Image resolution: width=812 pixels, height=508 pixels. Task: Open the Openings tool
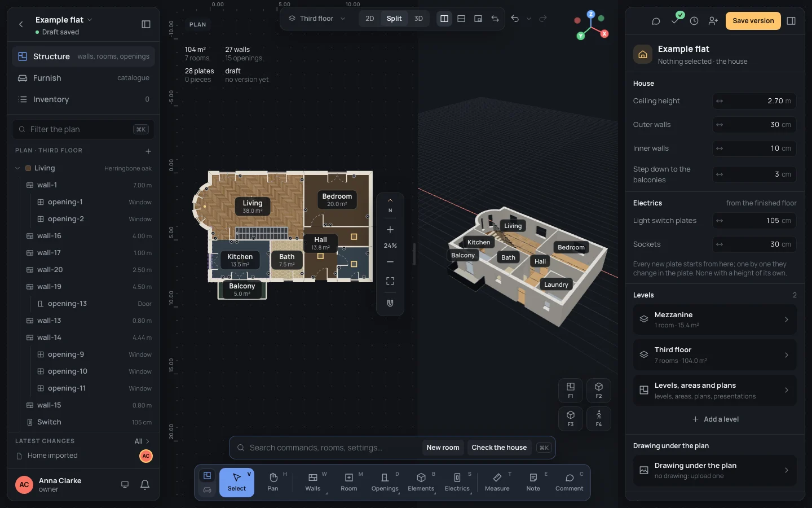[x=385, y=482]
